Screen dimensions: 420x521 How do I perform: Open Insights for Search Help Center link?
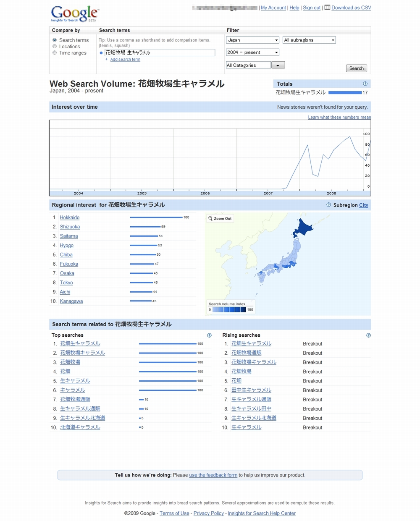click(262, 513)
